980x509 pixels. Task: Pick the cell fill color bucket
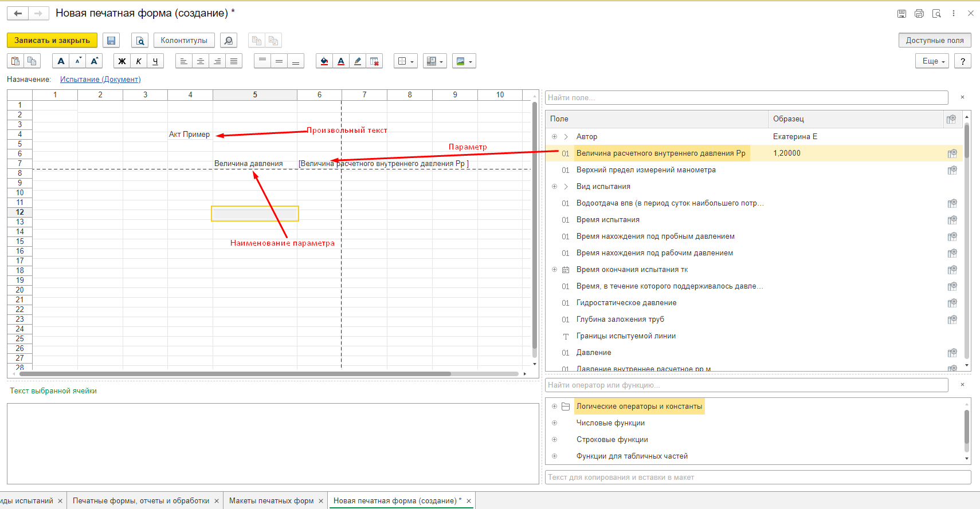(x=324, y=61)
